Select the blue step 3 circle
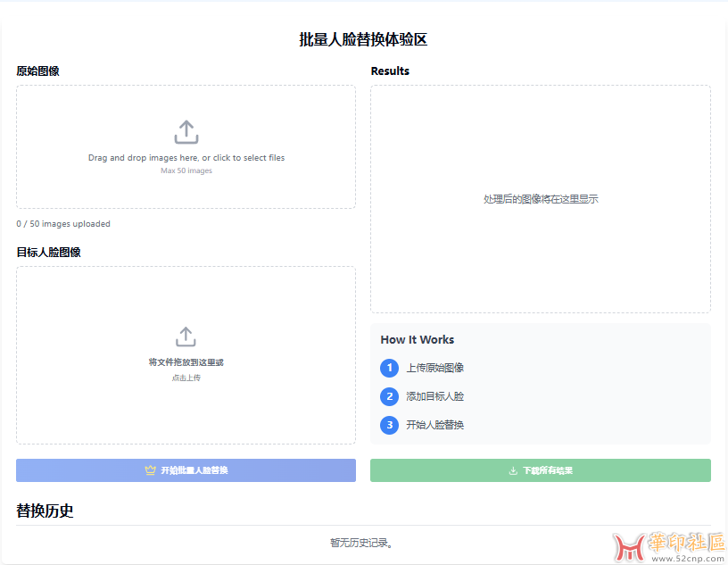728x565 pixels. (389, 425)
